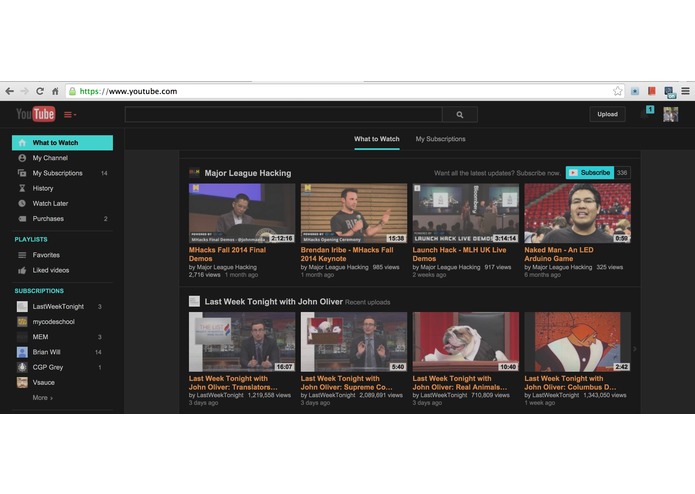The height and width of the screenshot is (494, 695).
Task: Click the browser back arrow
Action: point(9,91)
